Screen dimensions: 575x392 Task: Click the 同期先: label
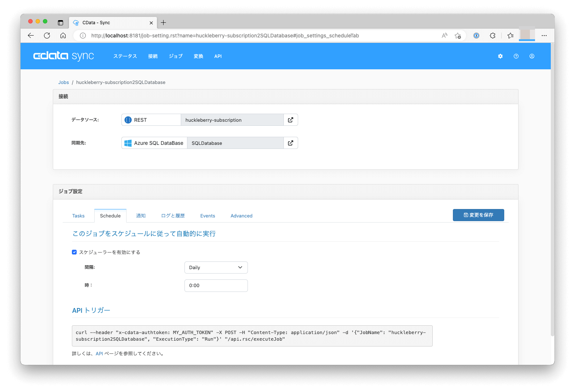[79, 143]
